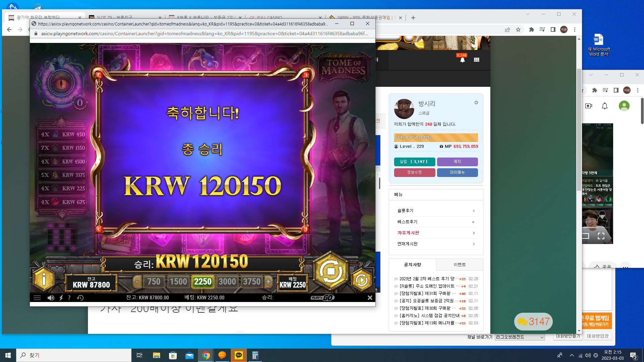The width and height of the screenshot is (644, 362).
Task: Click the 정보수정 edit info button
Action: tap(415, 172)
